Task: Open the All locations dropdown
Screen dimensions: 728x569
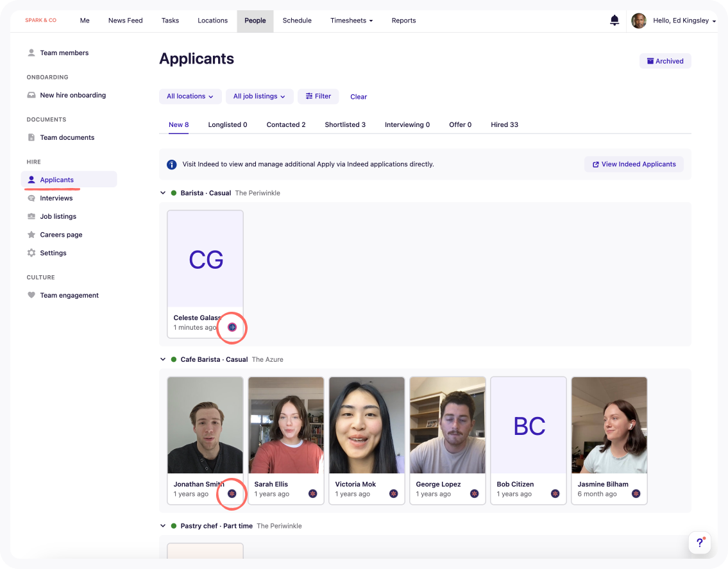Action: [190, 96]
